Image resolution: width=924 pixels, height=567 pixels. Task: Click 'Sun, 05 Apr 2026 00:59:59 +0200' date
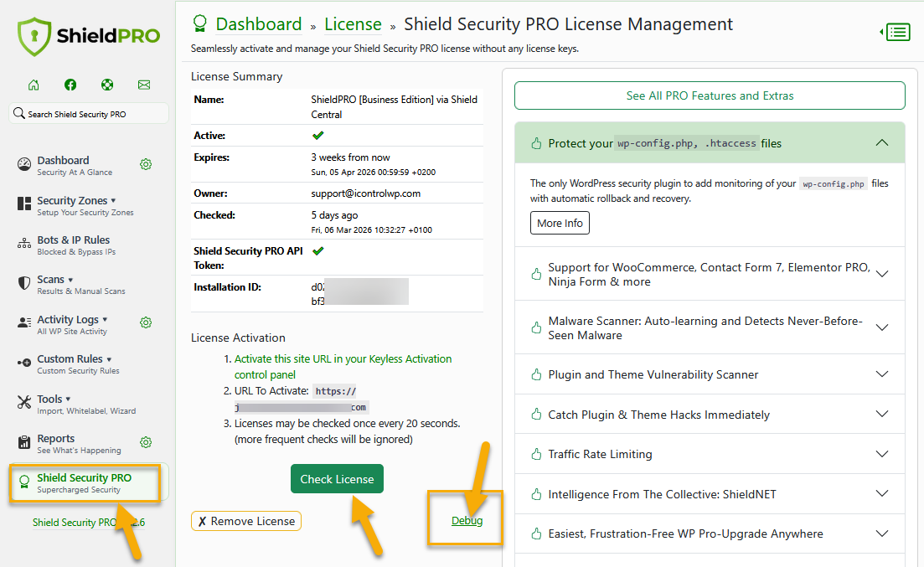pyautogui.click(x=374, y=172)
